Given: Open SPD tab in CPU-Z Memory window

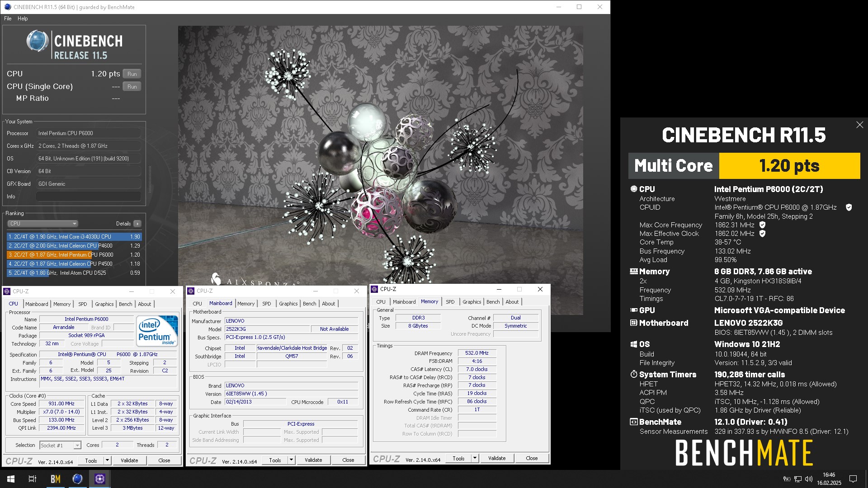Looking at the screenshot, I should coord(450,302).
